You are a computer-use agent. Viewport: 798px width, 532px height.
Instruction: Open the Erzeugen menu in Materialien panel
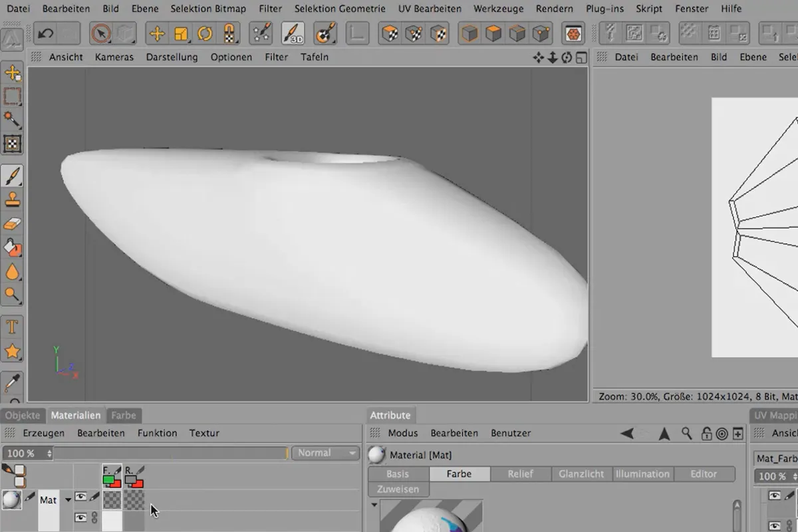click(44, 433)
